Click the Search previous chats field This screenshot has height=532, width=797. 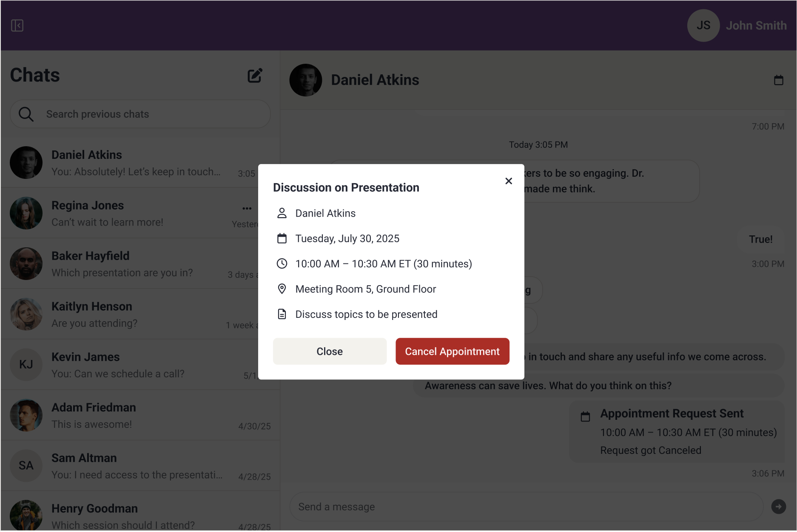128,114
